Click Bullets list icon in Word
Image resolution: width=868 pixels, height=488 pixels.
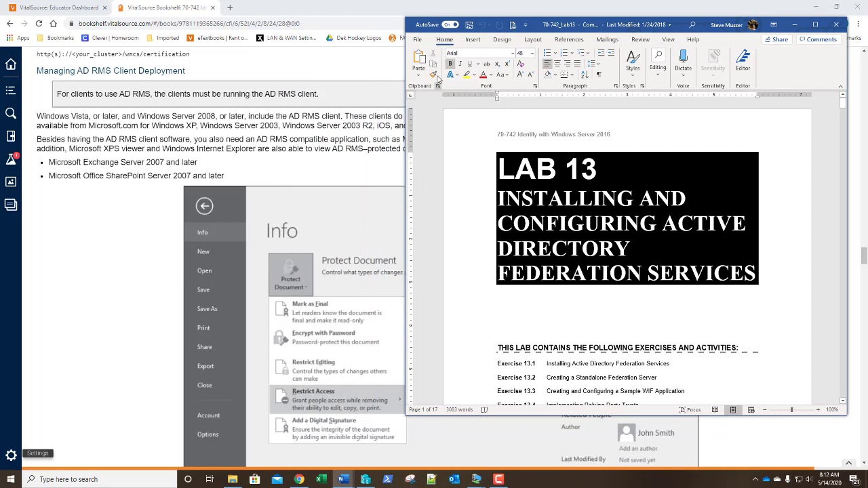click(547, 53)
